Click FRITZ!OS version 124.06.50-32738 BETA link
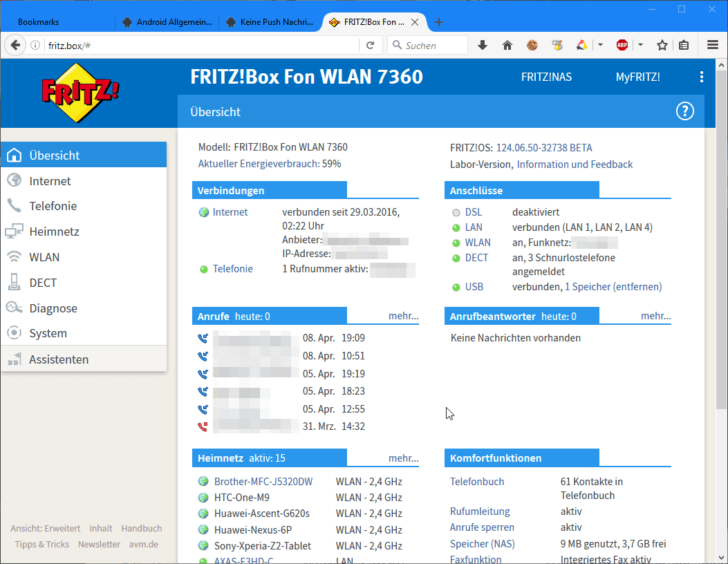The image size is (728, 564). (544, 148)
